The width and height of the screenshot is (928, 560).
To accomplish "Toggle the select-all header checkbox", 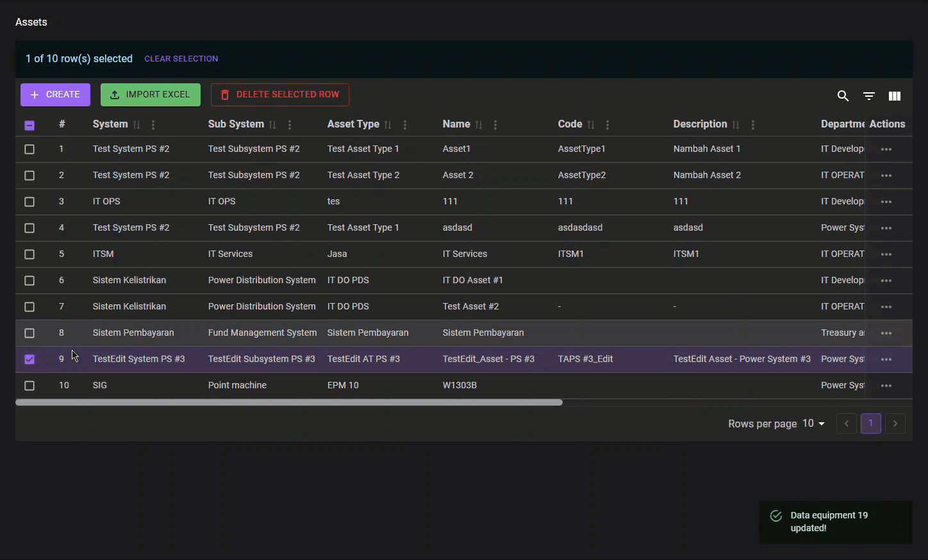I will (x=29, y=126).
